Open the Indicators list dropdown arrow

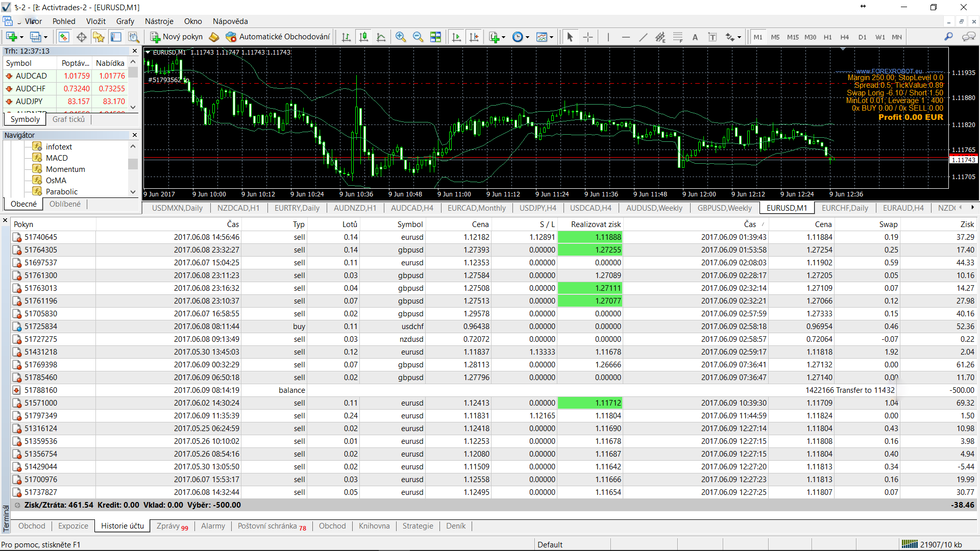503,37
